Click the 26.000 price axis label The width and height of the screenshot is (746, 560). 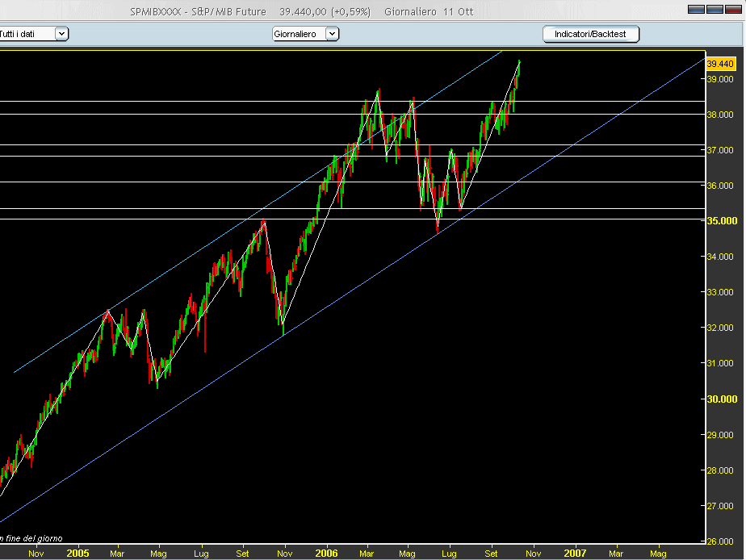pyautogui.click(x=720, y=541)
